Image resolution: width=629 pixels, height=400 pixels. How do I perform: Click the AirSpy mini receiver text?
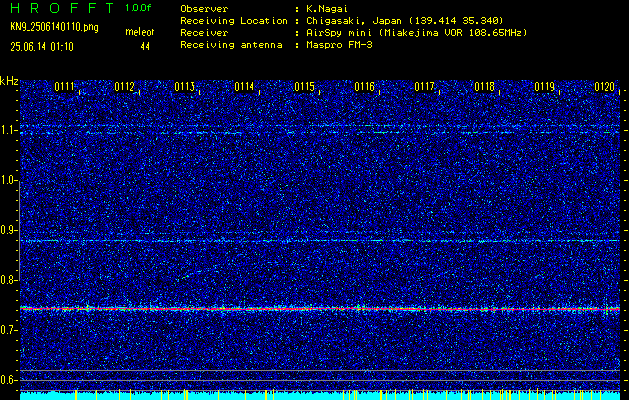416,33
